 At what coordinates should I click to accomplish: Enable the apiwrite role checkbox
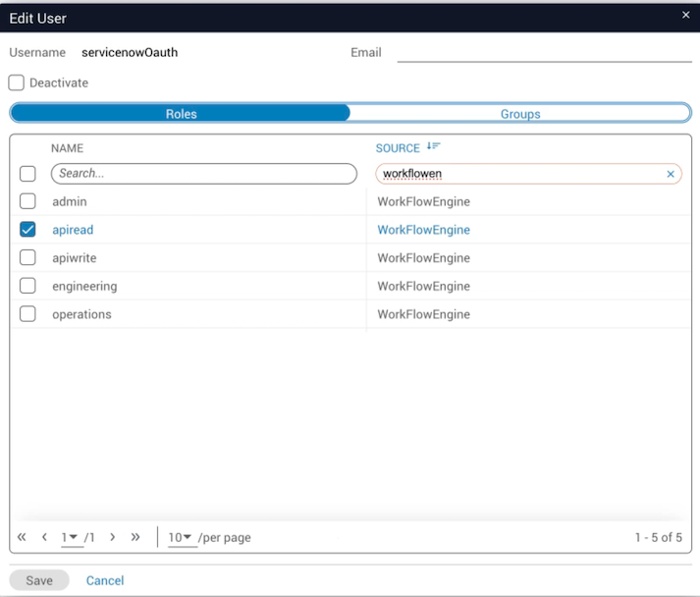[28, 258]
